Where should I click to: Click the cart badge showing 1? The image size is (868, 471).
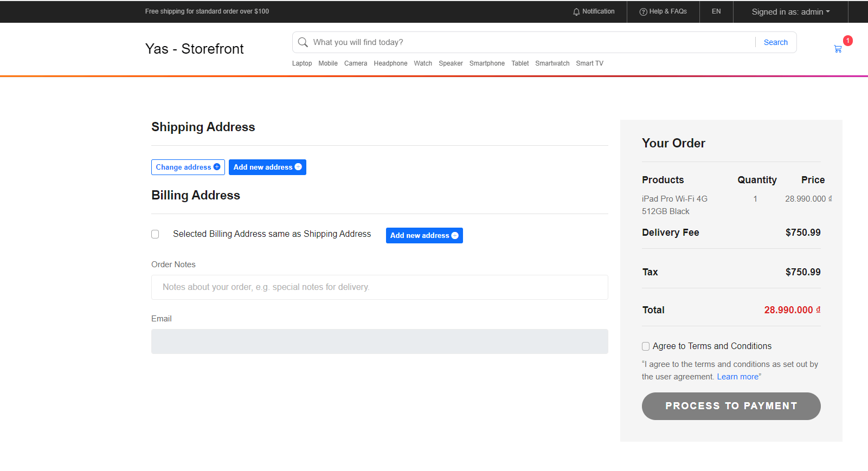coord(848,41)
